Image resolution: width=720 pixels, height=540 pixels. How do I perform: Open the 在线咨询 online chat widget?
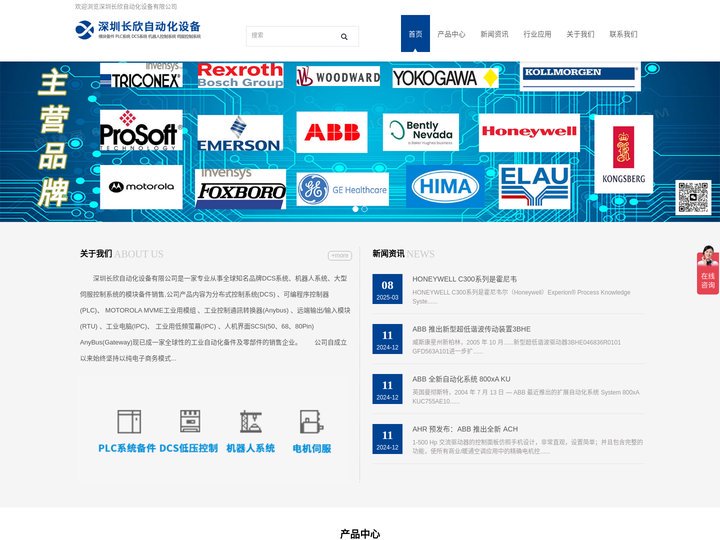click(708, 270)
